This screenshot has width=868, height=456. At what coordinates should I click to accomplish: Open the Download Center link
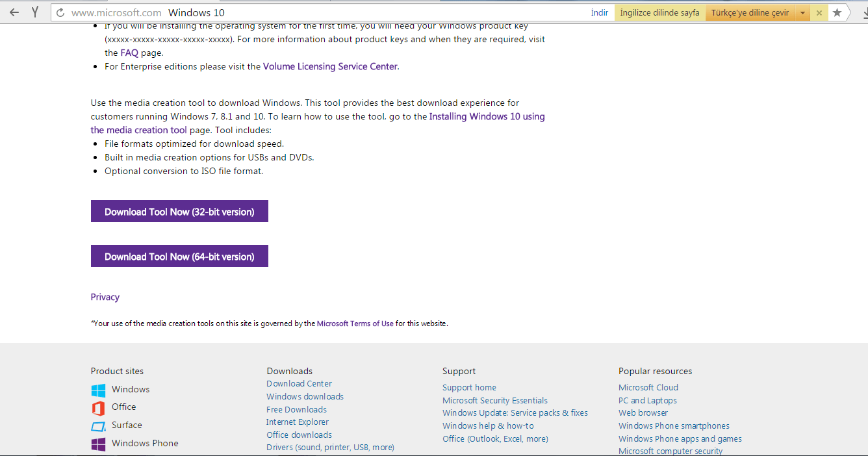(299, 383)
